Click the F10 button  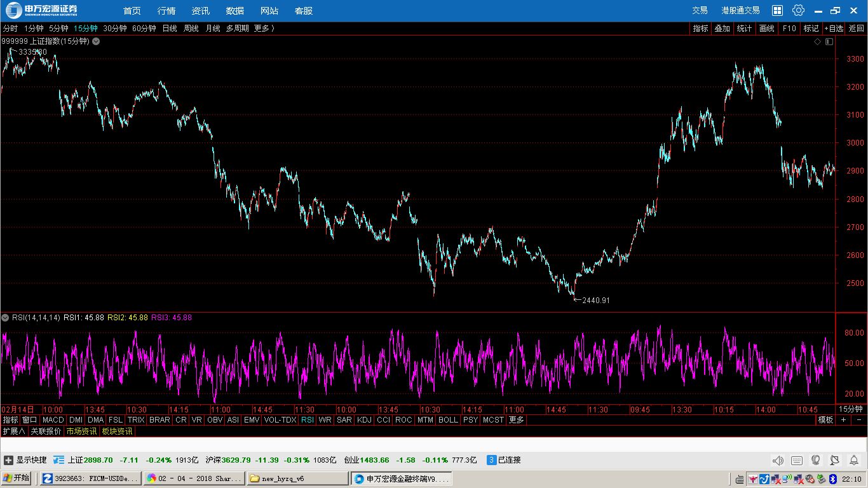click(x=789, y=29)
